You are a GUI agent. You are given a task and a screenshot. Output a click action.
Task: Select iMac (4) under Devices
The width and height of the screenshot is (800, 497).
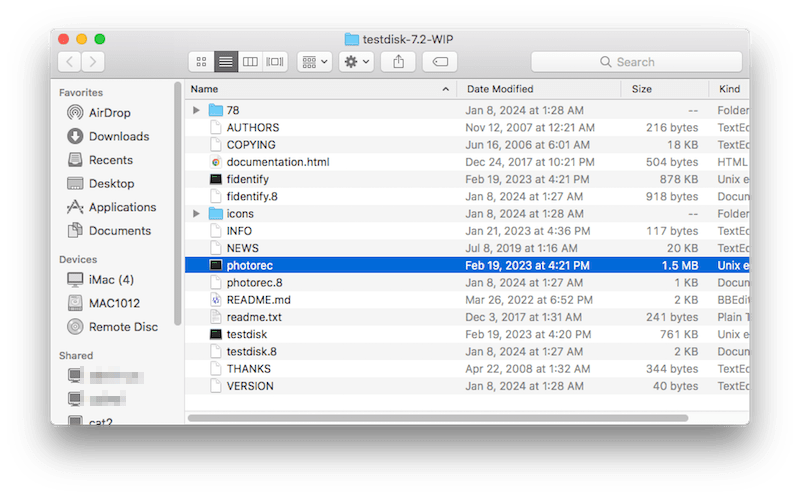[101, 280]
